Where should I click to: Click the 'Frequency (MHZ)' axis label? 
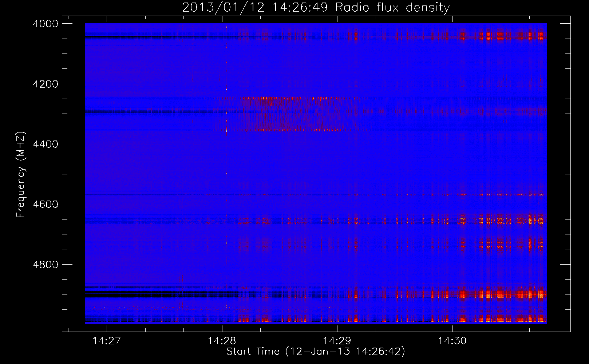21,175
